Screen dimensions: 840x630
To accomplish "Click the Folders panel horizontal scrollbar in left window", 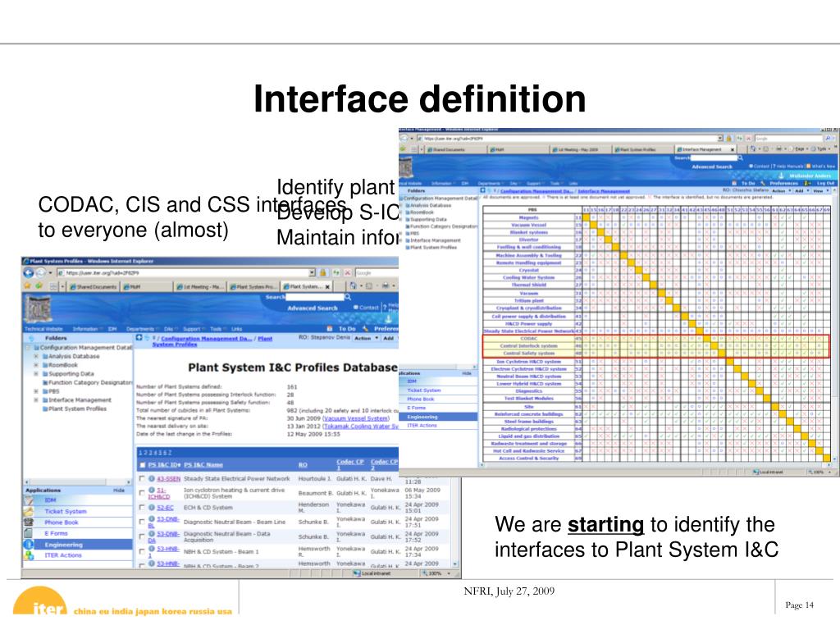I will [78, 482].
